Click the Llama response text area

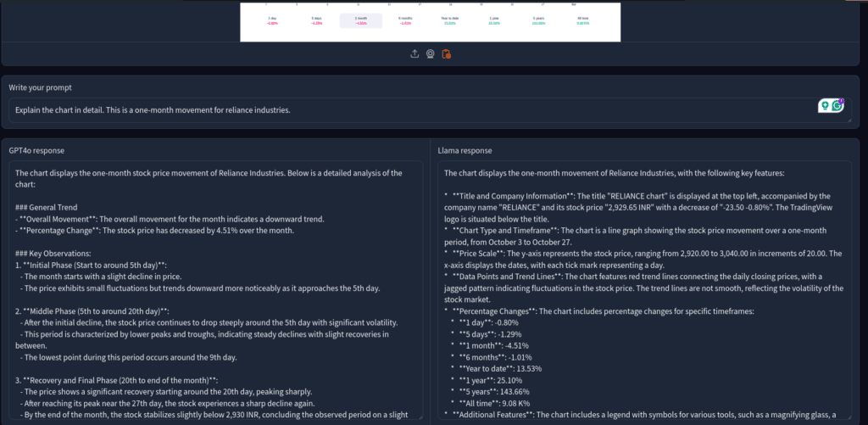pos(645,290)
